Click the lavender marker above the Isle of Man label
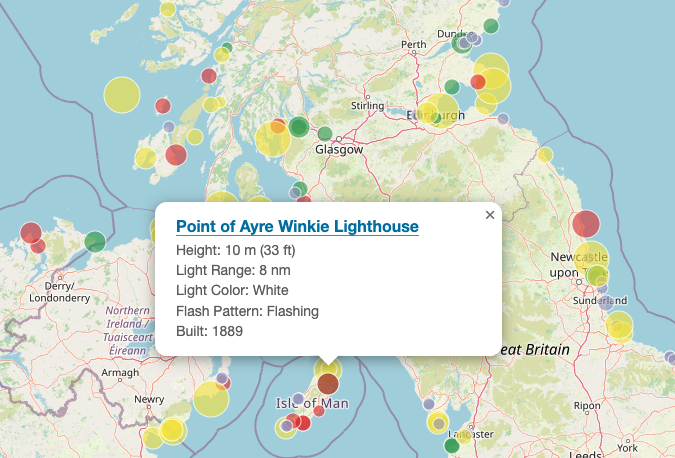Screen dimensions: 675x458 point(298,399)
